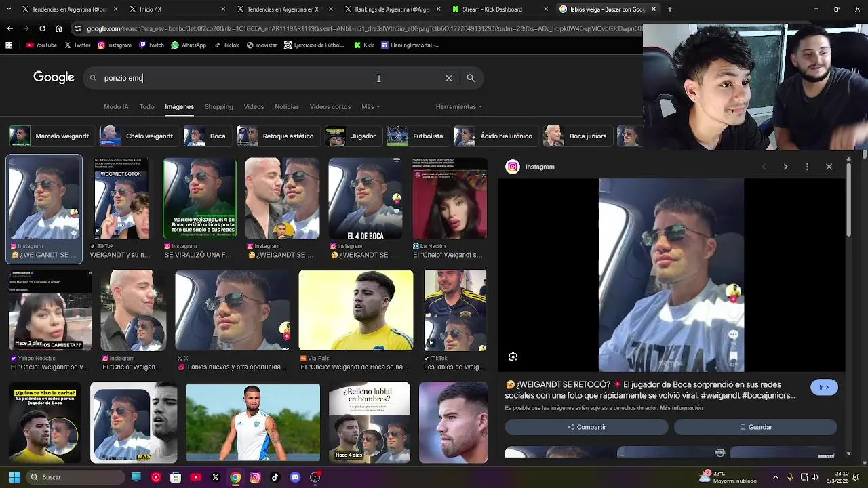Open the YouTube bookmark
The image size is (868, 488).
[41, 45]
